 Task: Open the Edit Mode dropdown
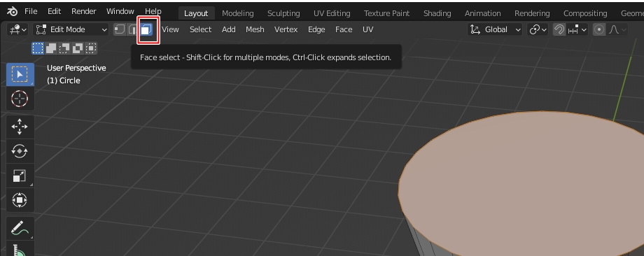pyautogui.click(x=71, y=29)
